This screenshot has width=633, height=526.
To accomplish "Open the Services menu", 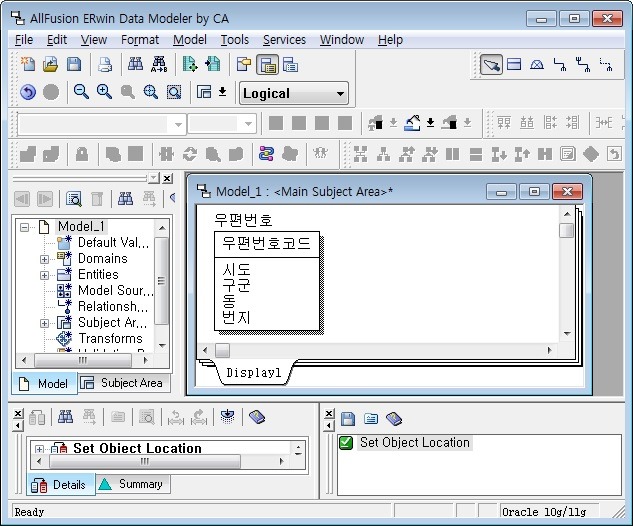I will [x=284, y=40].
